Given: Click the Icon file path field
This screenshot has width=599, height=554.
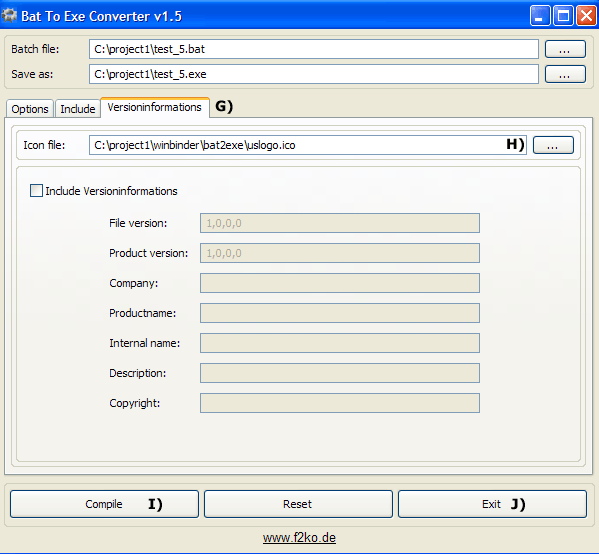Looking at the screenshot, I should click(x=308, y=145).
